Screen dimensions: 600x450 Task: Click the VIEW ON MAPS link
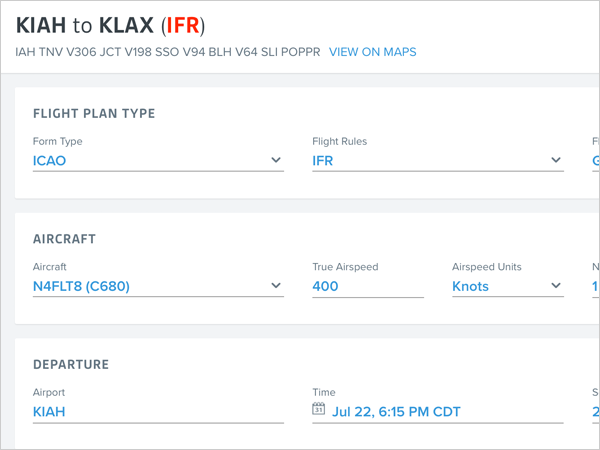pyautogui.click(x=372, y=52)
